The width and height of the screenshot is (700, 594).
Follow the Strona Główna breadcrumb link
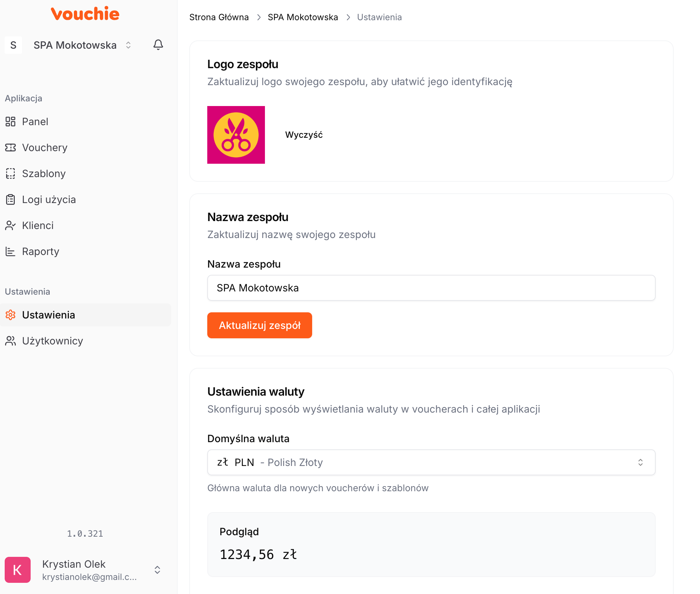[x=219, y=17]
